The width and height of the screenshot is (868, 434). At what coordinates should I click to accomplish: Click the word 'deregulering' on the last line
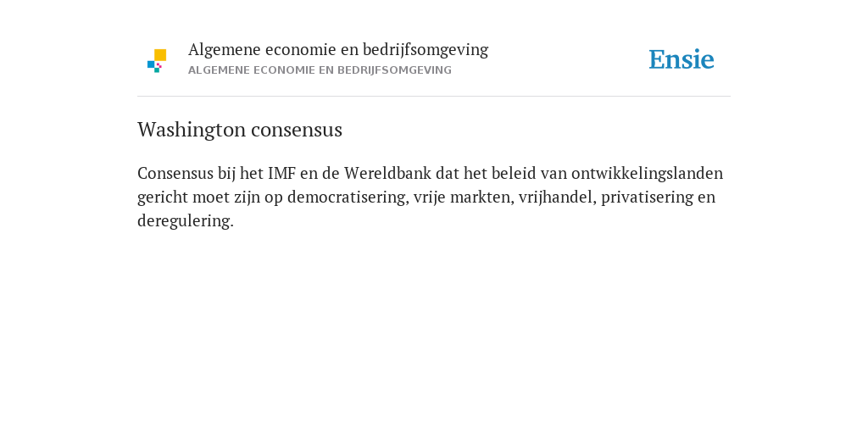click(186, 221)
